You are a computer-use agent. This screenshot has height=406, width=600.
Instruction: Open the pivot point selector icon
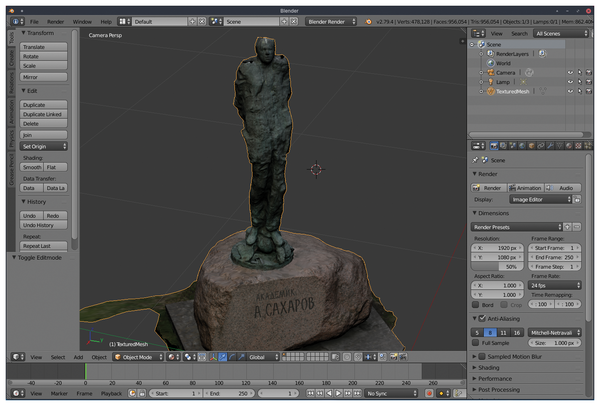click(190, 357)
